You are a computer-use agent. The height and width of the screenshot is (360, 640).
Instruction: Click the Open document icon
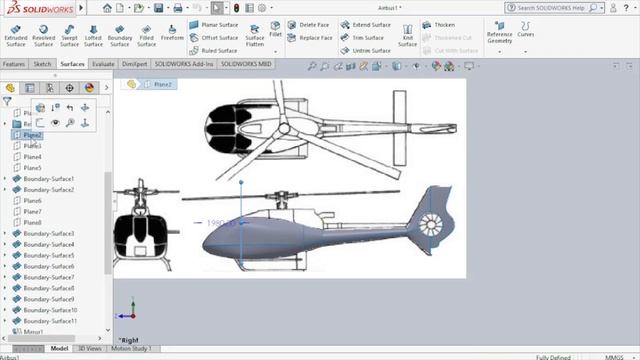[138, 8]
